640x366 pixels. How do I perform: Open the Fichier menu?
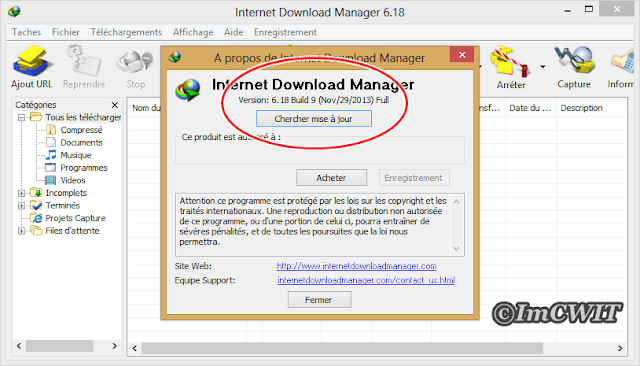pyautogui.click(x=65, y=32)
